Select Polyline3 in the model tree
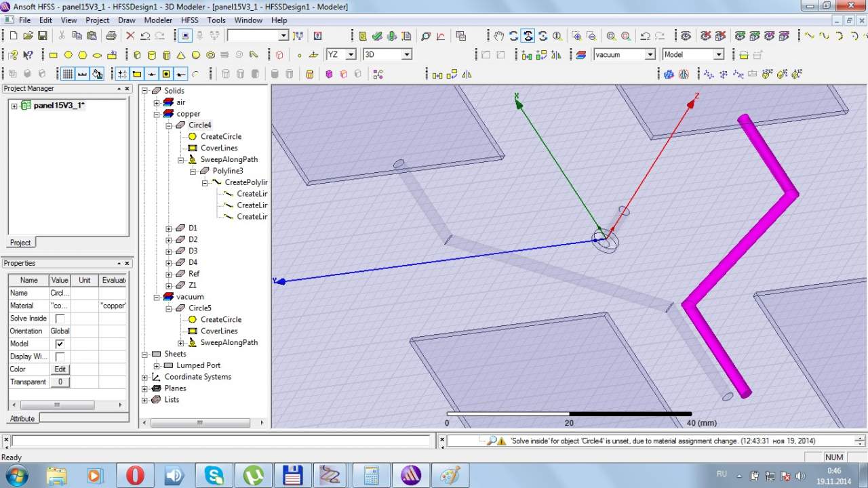 click(227, 171)
